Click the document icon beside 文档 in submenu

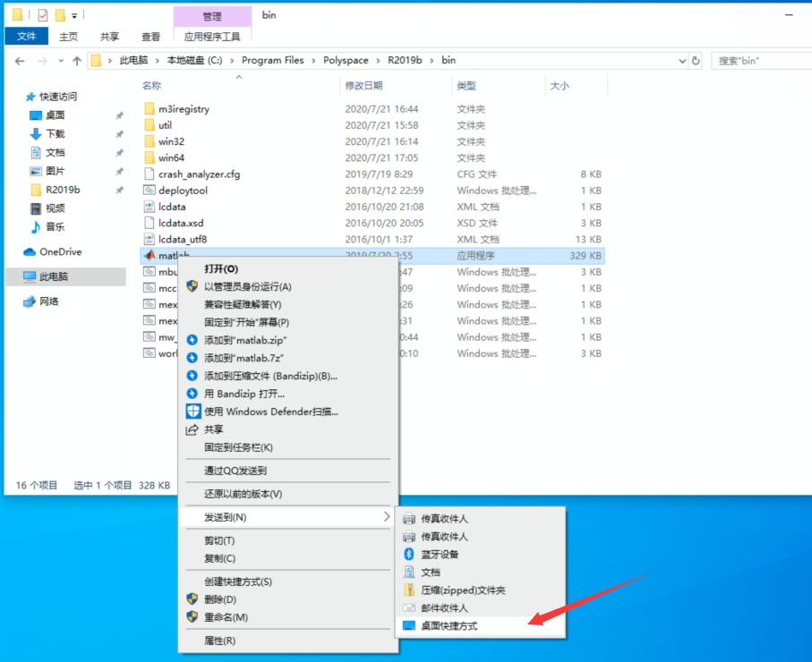409,572
